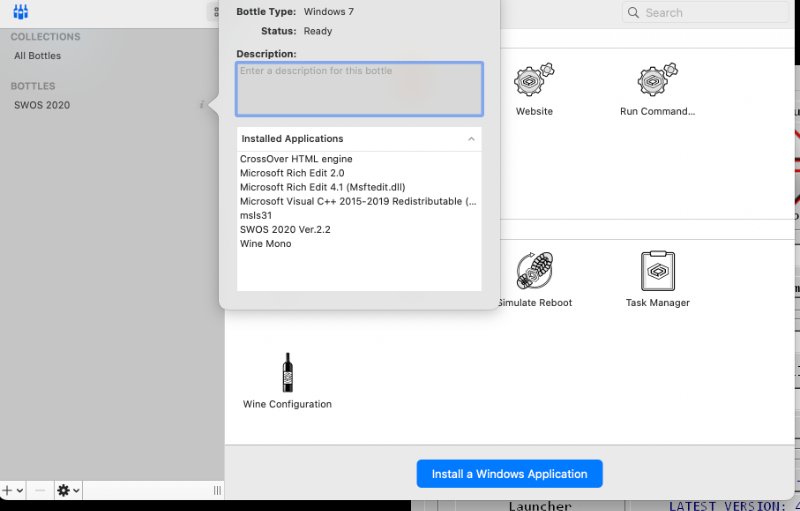The width and height of the screenshot is (800, 511).
Task: Click the minus remove-bottle button
Action: [x=40, y=490]
